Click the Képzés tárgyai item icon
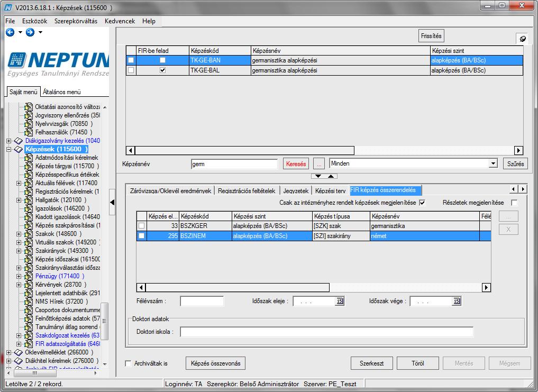Viewport: 538px width, 392px height. click(x=29, y=166)
